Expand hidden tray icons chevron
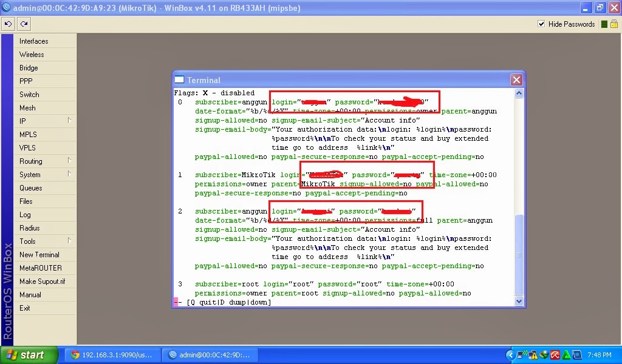 coord(511,355)
